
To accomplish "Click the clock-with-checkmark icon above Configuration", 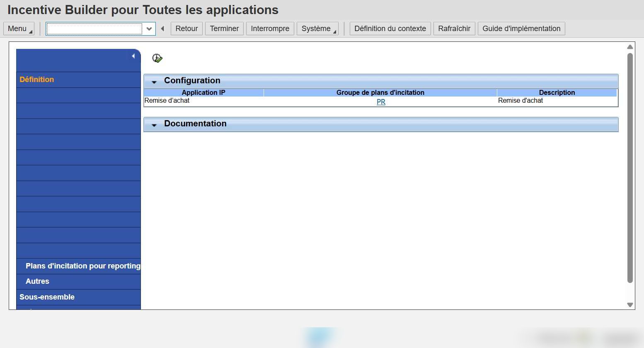I will tap(157, 58).
